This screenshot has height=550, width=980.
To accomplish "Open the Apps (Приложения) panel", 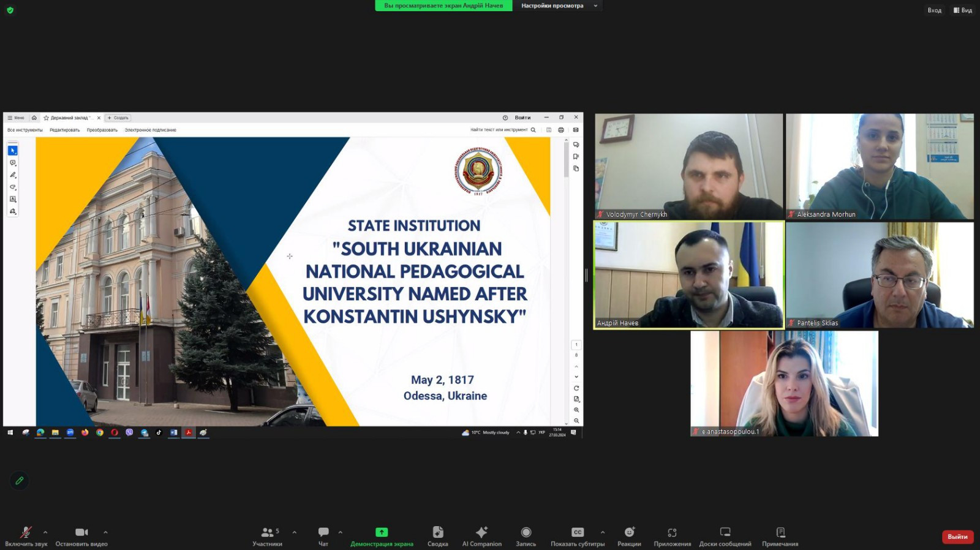I will click(x=672, y=536).
